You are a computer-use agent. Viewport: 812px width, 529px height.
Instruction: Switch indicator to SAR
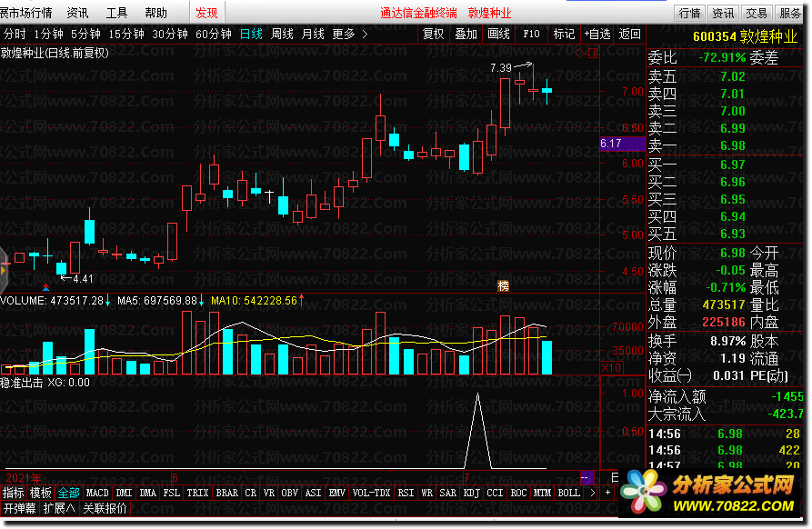point(448,493)
